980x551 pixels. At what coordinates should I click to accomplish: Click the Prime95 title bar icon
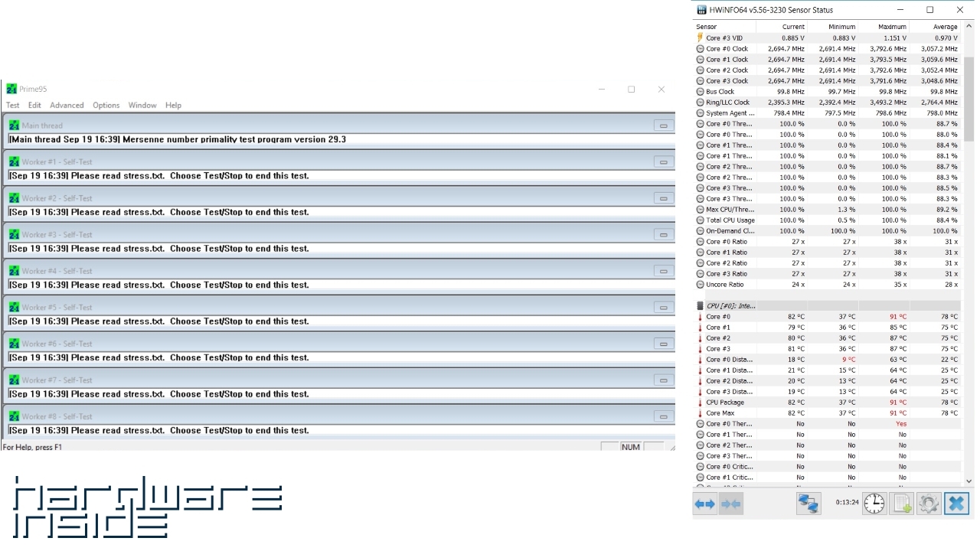pyautogui.click(x=11, y=90)
